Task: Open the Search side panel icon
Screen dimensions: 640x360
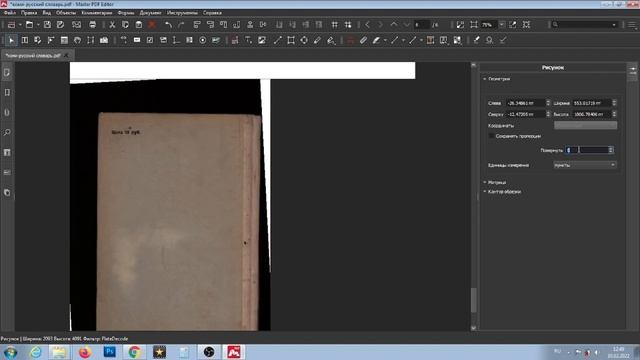Action: (x=7, y=133)
